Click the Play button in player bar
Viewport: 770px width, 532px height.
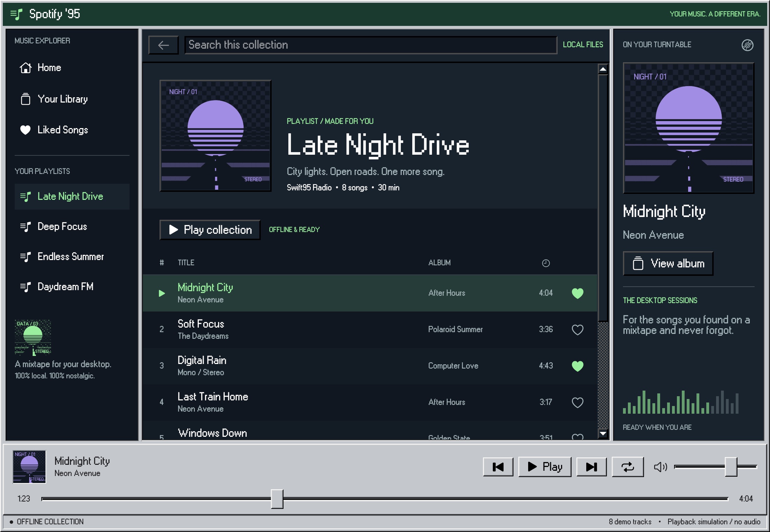(545, 467)
